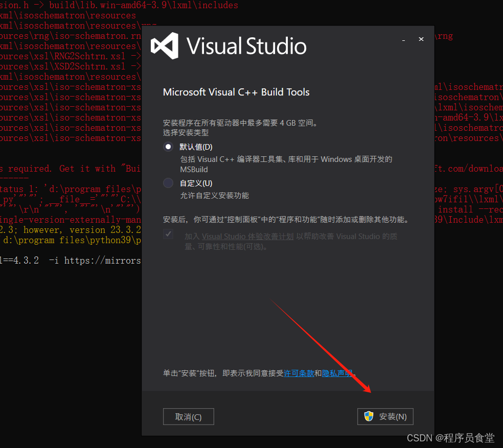Toggle the Visual Studio 体验改善计划 checkbox
This screenshot has height=448, width=503.
[x=168, y=234]
